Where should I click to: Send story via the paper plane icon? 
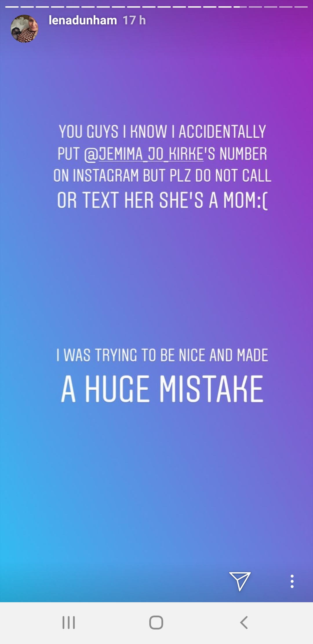click(x=240, y=581)
